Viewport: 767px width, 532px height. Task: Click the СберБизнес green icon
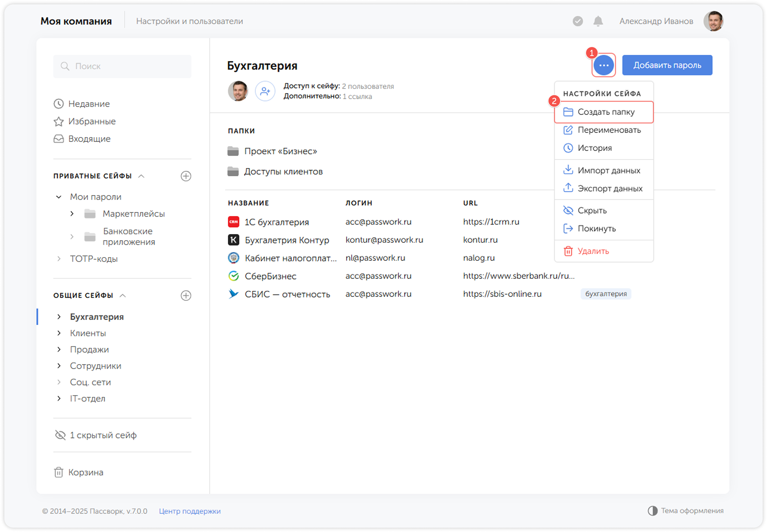[234, 276]
